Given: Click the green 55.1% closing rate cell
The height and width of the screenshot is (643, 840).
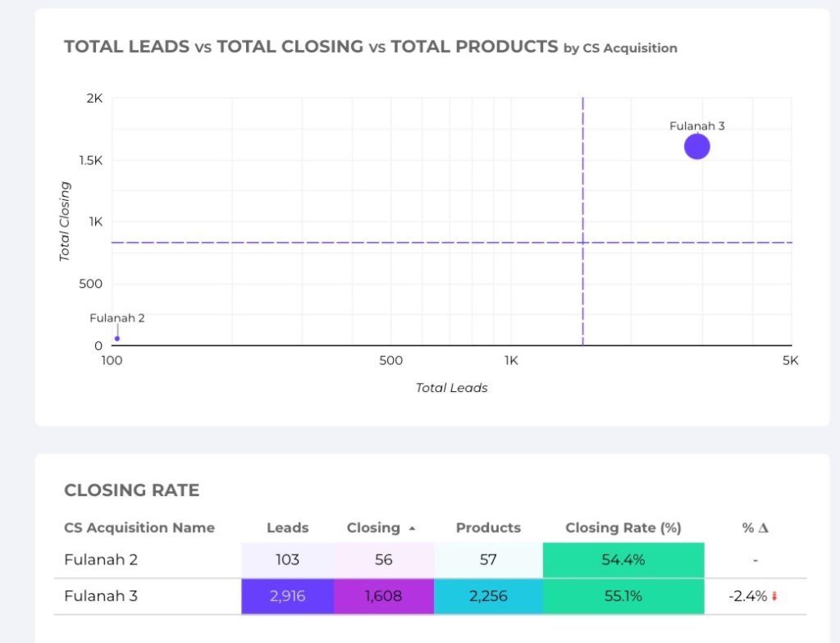Looking at the screenshot, I should pyautogui.click(x=623, y=596).
